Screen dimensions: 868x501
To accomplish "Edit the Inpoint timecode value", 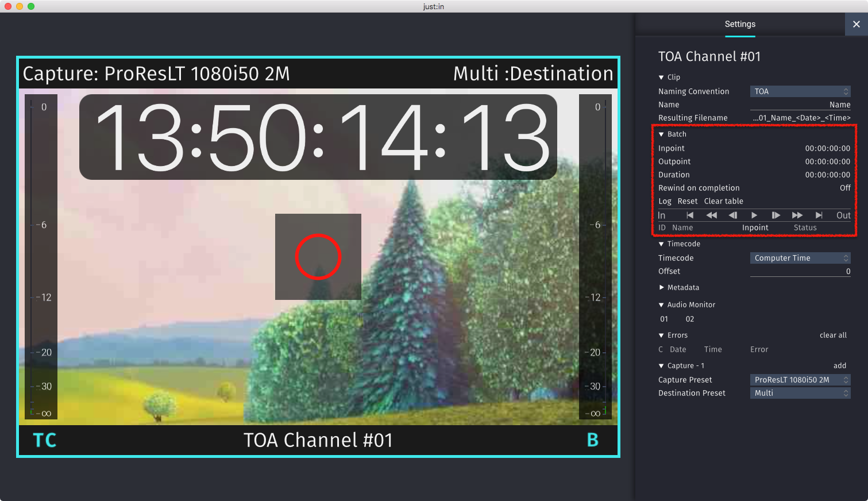I will click(828, 148).
